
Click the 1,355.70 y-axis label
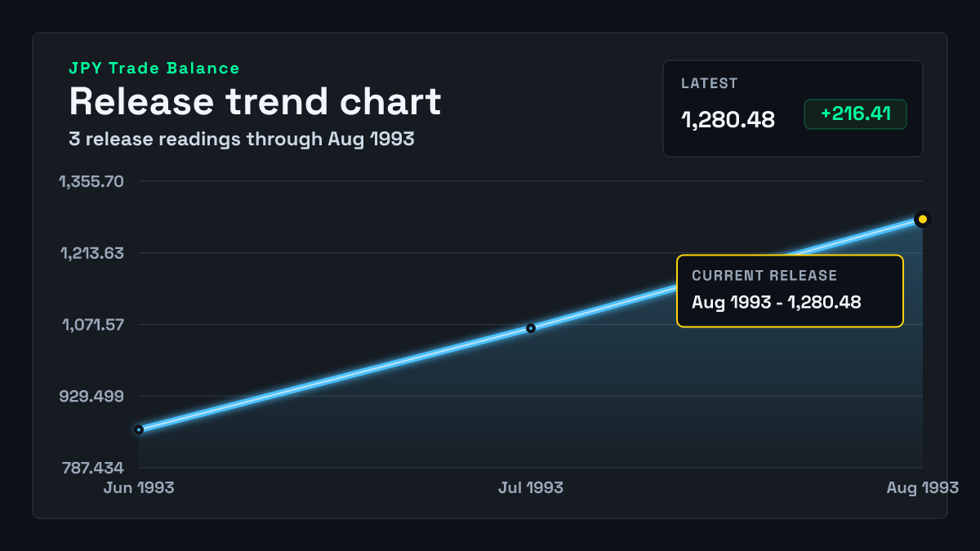(x=91, y=180)
